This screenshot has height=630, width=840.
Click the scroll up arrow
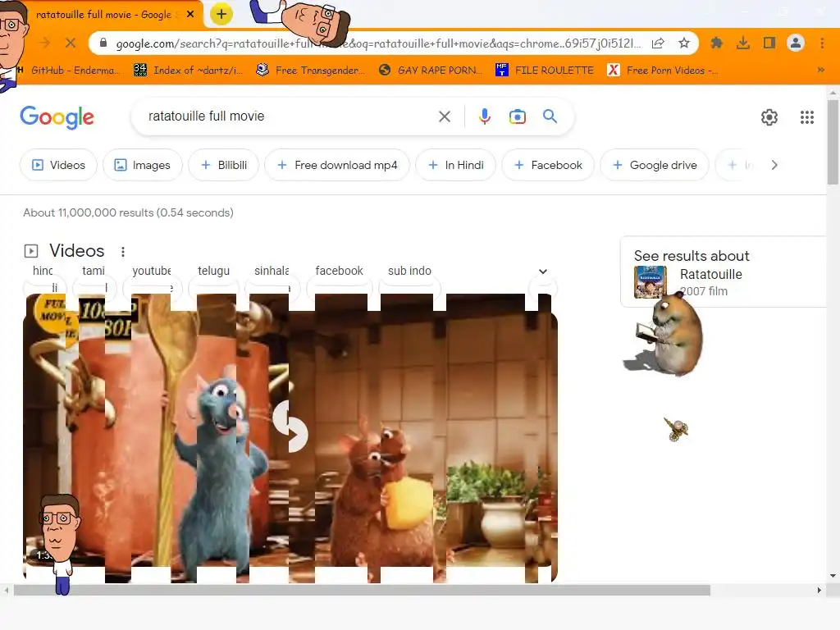[833, 93]
